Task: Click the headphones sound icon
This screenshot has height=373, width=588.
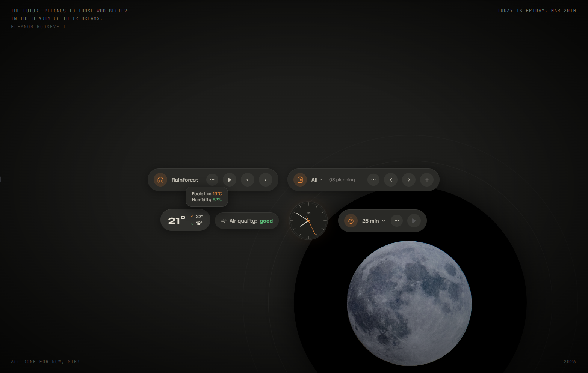Action: 160,180
